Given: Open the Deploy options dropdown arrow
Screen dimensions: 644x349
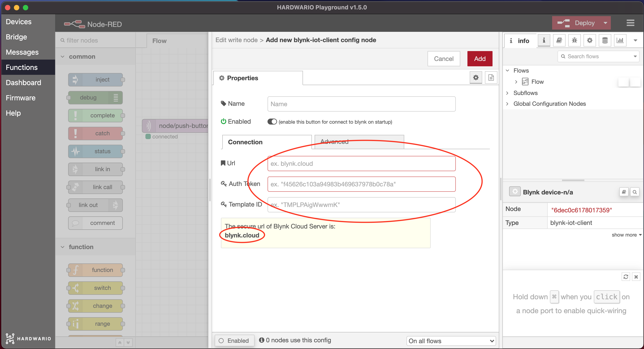Looking at the screenshot, I should tap(605, 23).
